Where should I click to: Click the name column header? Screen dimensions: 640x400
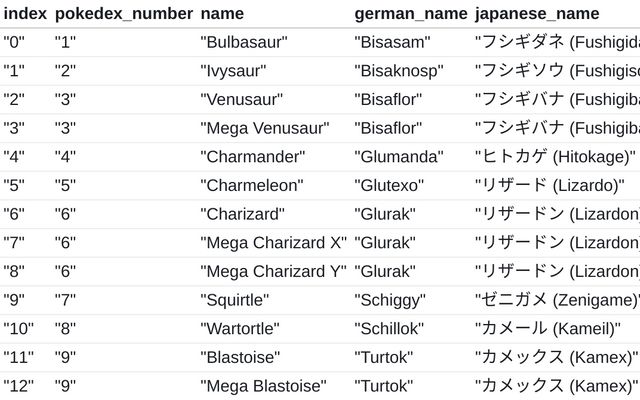222,13
